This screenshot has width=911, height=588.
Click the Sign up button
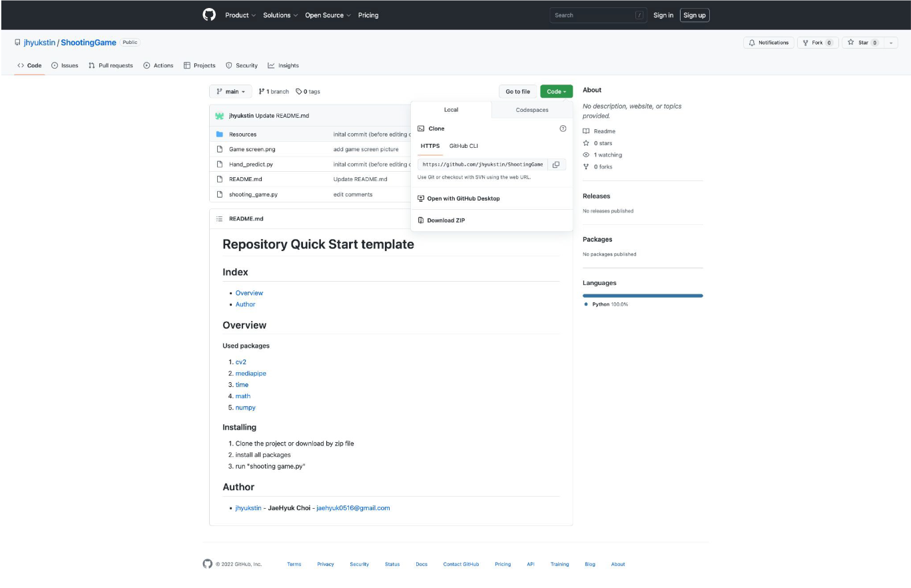click(x=695, y=15)
